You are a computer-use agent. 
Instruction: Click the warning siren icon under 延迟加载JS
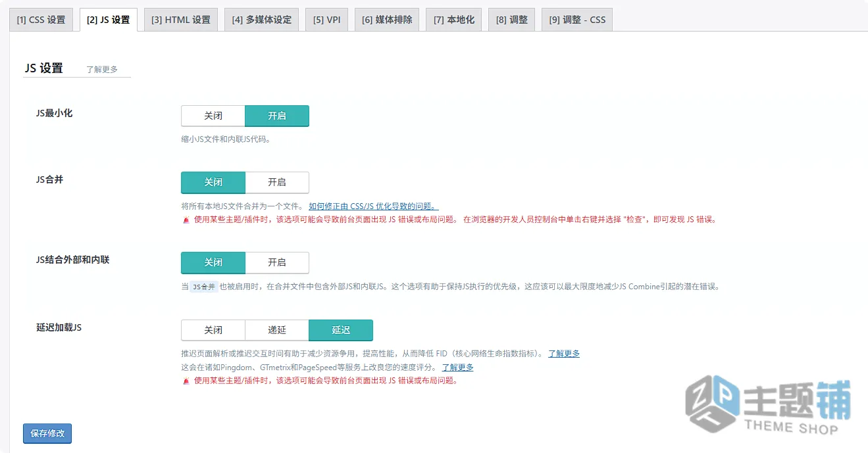pos(186,381)
